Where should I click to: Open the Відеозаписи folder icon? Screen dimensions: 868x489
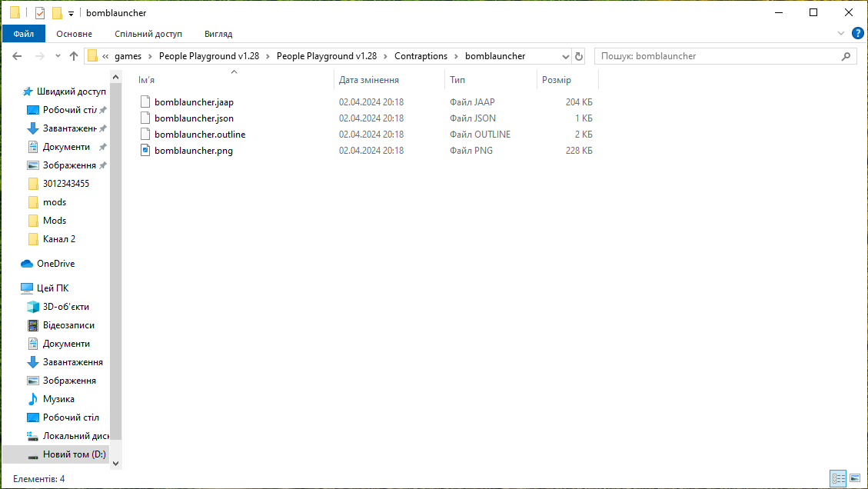(33, 325)
